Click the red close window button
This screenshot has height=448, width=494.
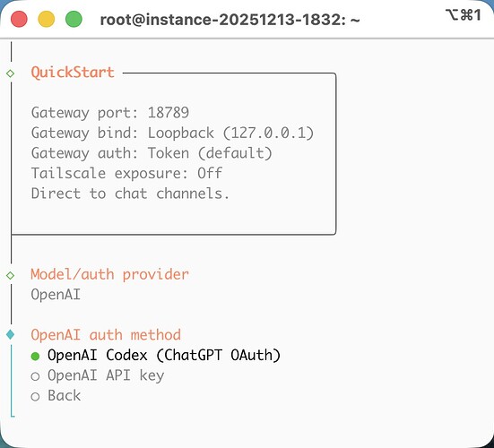pyautogui.click(x=19, y=19)
